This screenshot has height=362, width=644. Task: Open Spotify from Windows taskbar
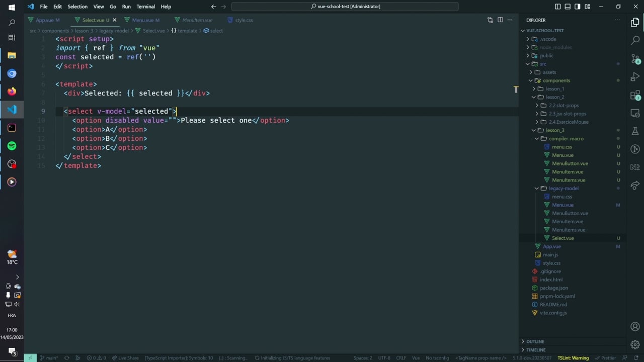click(12, 146)
